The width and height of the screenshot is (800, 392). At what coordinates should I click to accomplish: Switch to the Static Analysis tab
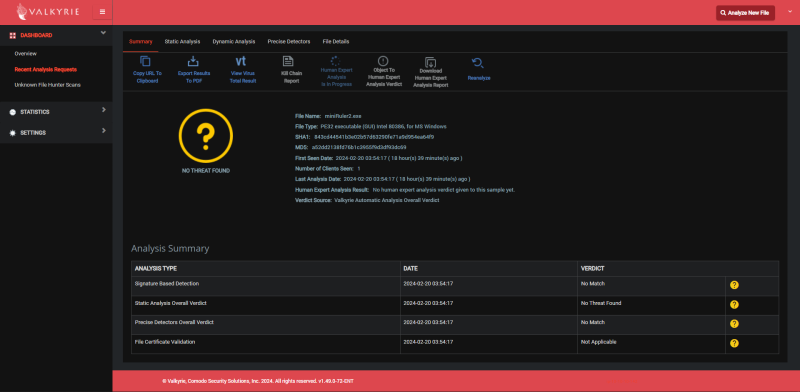pos(182,41)
